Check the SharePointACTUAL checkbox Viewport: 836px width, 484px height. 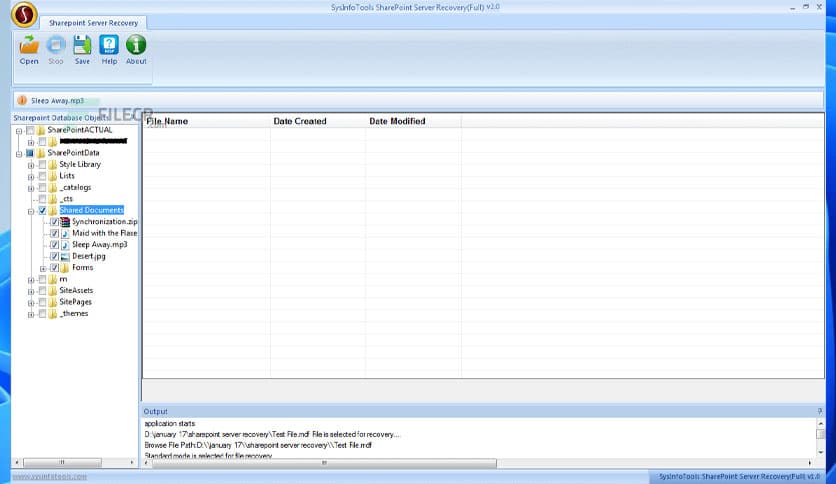tap(30, 131)
